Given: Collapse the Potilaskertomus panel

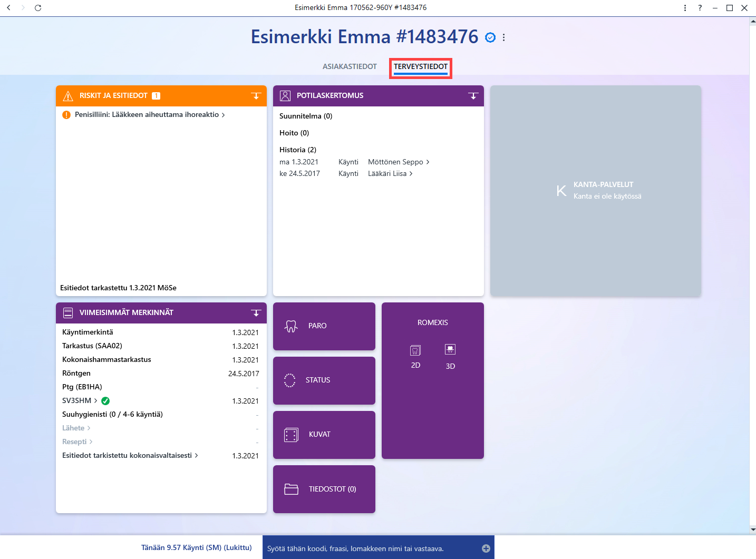Looking at the screenshot, I should [473, 96].
